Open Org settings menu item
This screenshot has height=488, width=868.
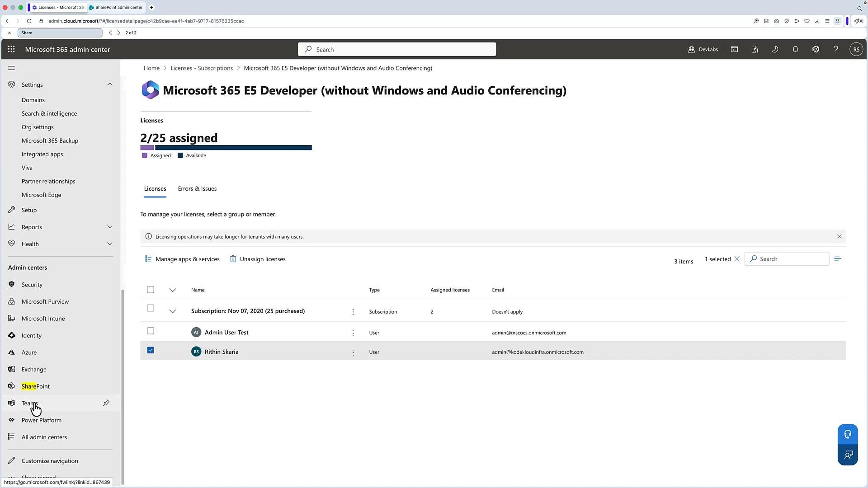pyautogui.click(x=38, y=127)
